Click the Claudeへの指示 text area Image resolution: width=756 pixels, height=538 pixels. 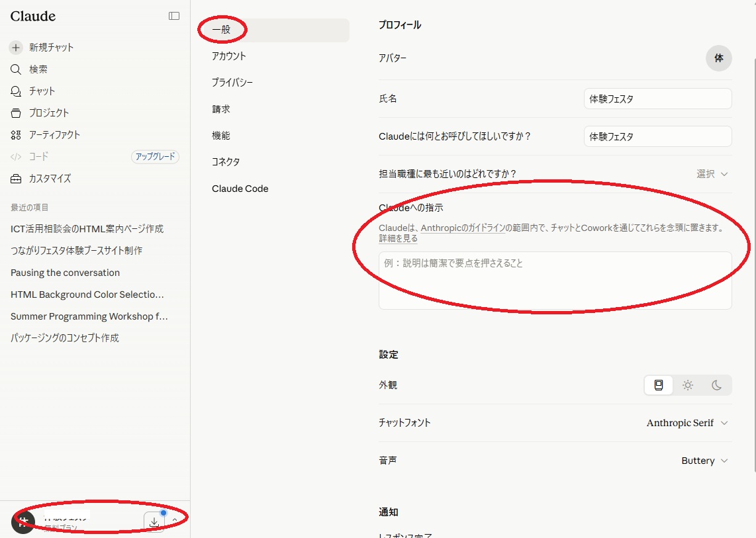click(x=555, y=280)
